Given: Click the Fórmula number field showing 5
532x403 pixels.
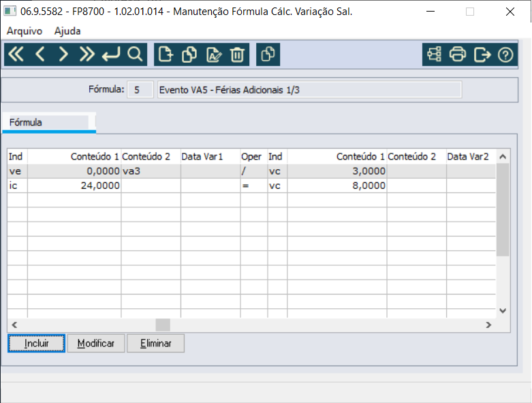Looking at the screenshot, I should point(140,89).
